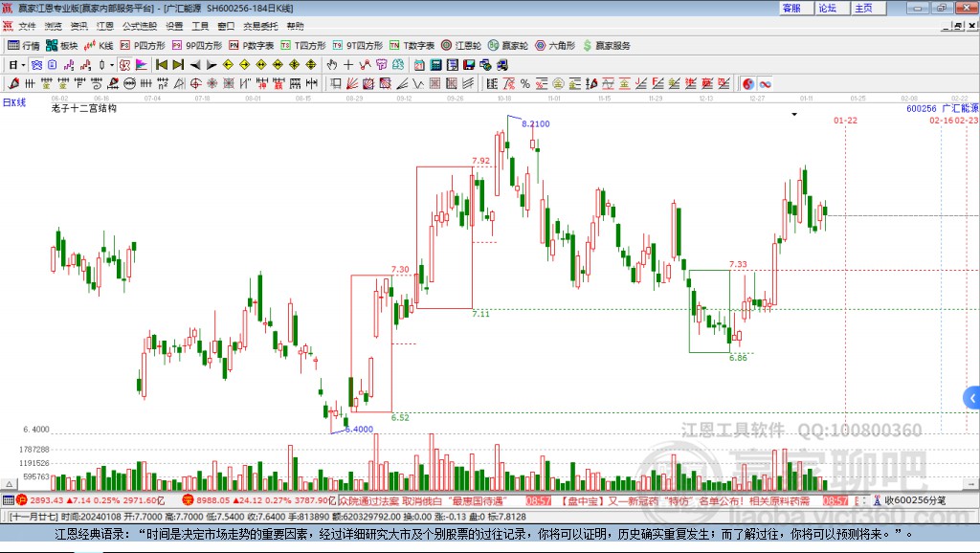
Task: Select the hand pan tool
Action: pos(332,65)
